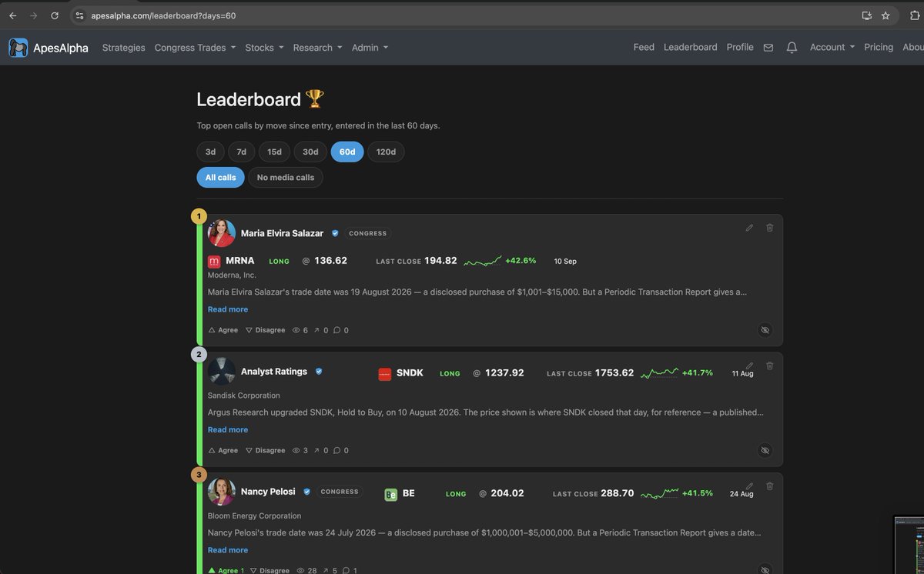The image size is (924, 574).
Task: Open the Leaderboard nav link
Action: tap(690, 48)
